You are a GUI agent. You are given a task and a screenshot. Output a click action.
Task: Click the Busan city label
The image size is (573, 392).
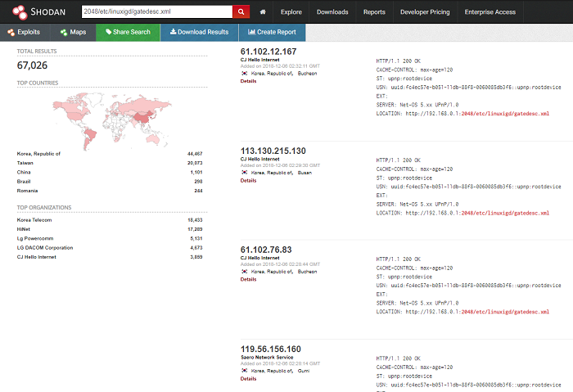coord(305,173)
